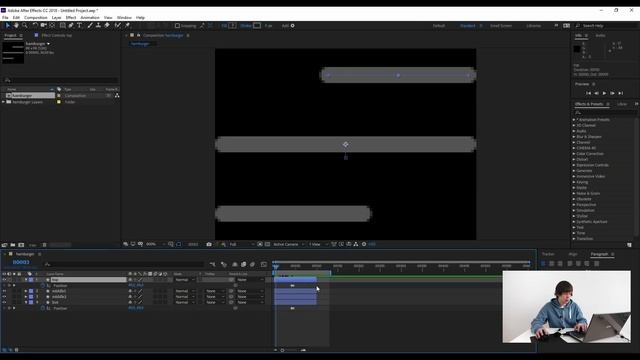Screen dimensions: 640x360
Task: Select the Roto Brush tool
Action: click(x=118, y=25)
